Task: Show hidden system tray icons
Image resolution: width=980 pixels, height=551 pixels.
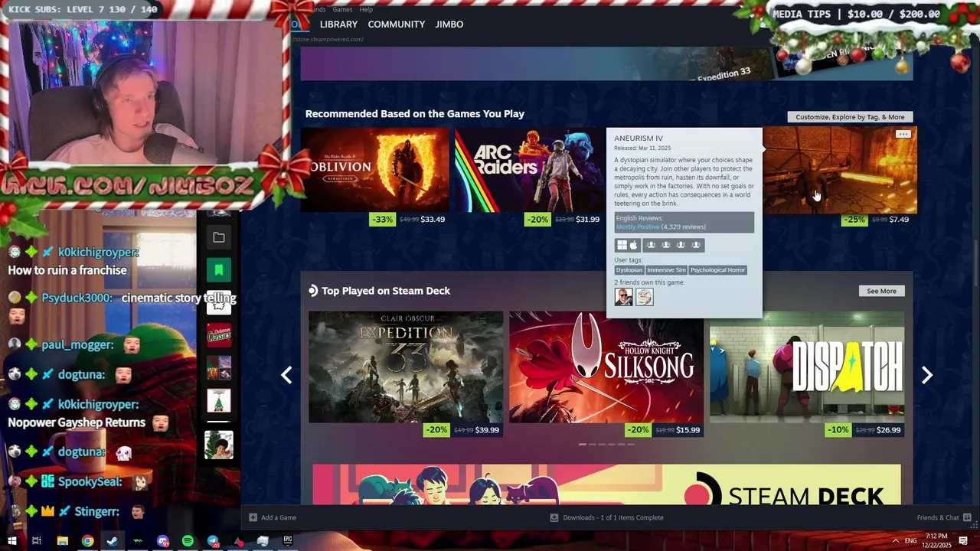Action: coord(895,541)
